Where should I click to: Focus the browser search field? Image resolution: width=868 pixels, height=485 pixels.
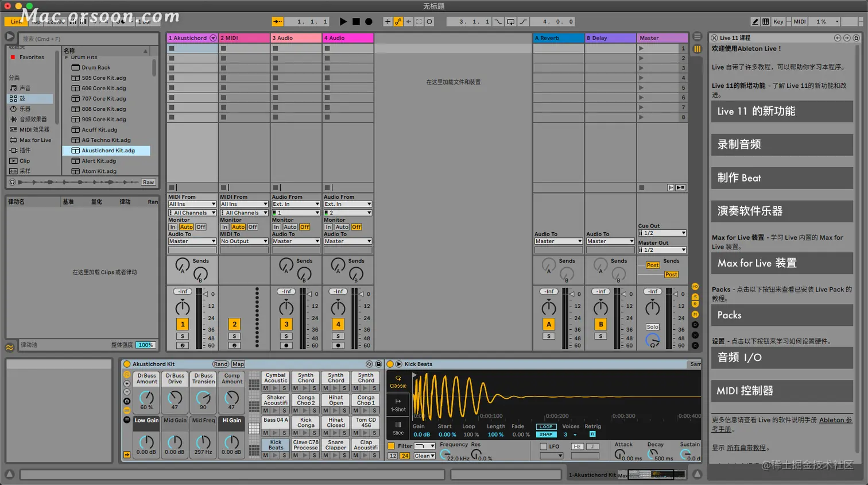(x=90, y=39)
